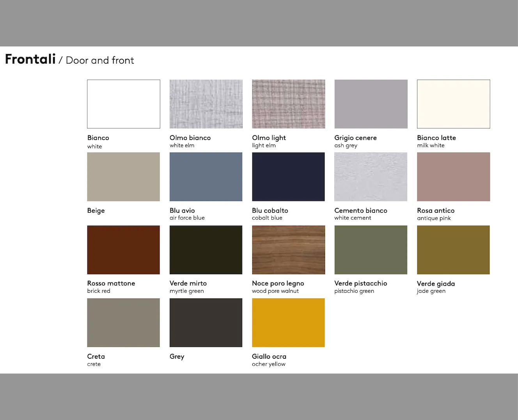This screenshot has width=518, height=420.
Task: Choose Noce poro legno walnut wood finish
Action: 288,250
